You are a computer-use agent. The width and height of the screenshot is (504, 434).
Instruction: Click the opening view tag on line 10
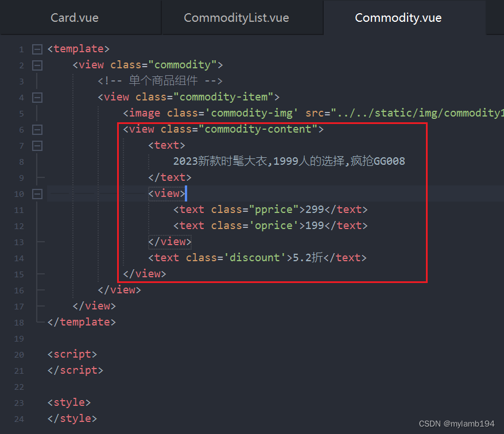click(166, 193)
